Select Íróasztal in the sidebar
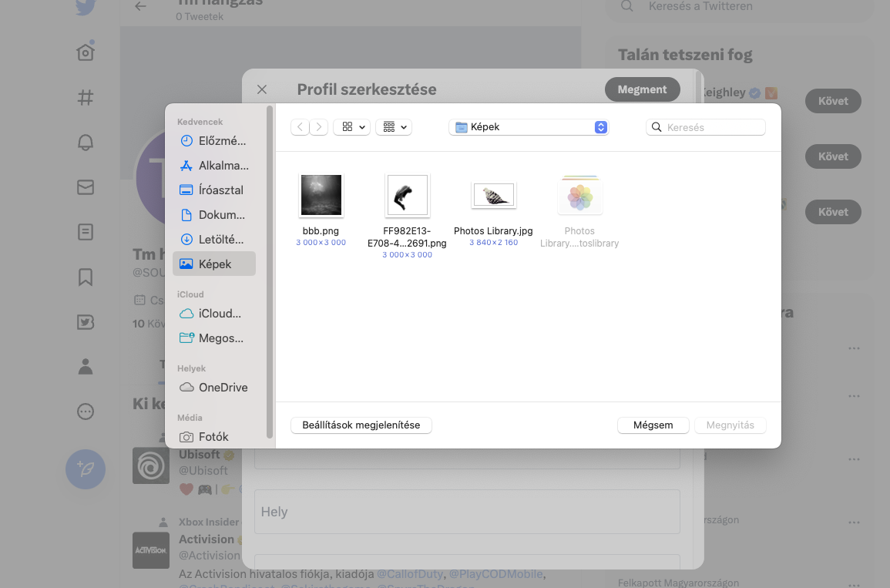 coord(214,190)
